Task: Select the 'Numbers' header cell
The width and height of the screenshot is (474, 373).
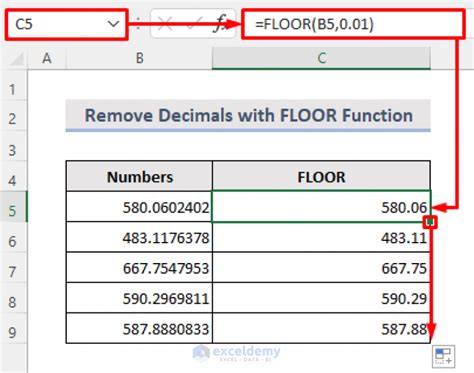Action: (139, 176)
